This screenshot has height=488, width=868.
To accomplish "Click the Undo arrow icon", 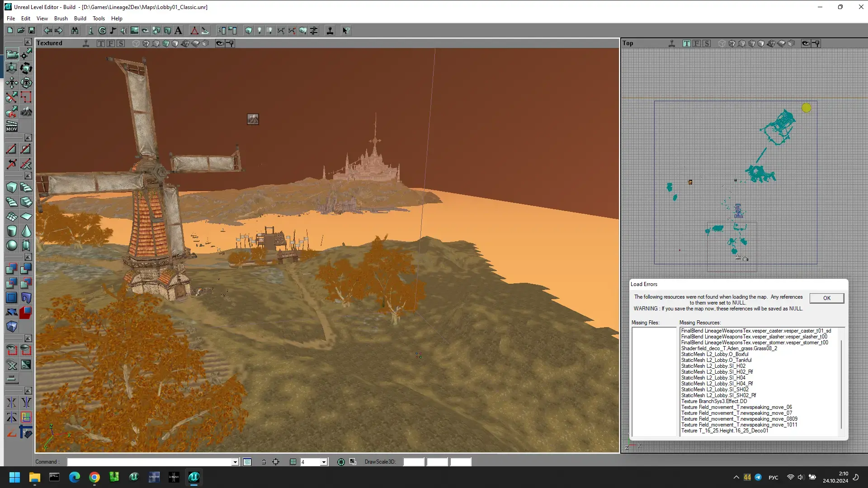I will [47, 30].
